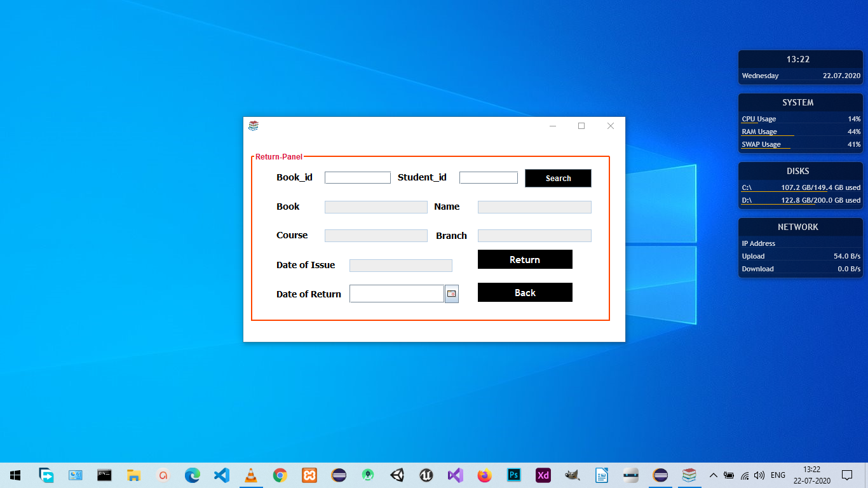Maximize the Return-Panel window

click(581, 126)
